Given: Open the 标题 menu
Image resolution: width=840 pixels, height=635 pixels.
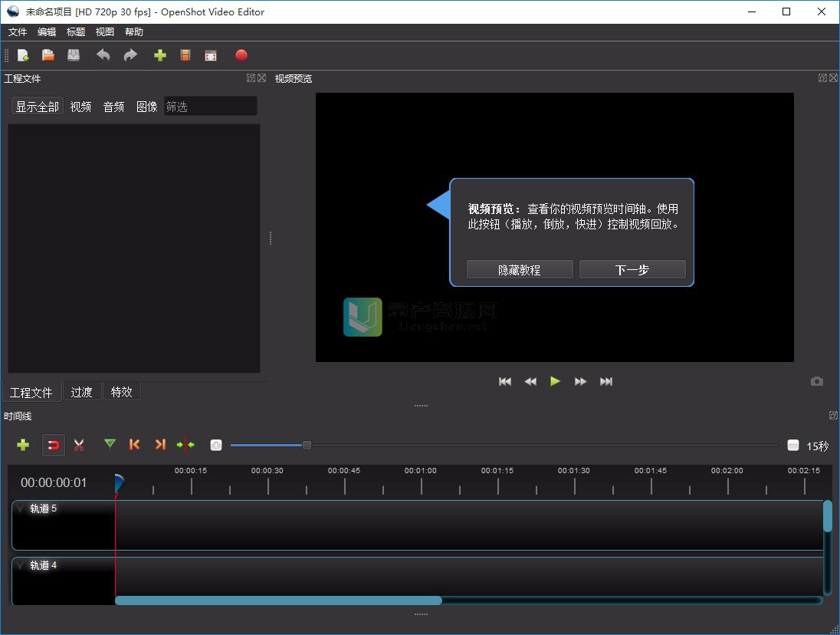Looking at the screenshot, I should (x=76, y=32).
